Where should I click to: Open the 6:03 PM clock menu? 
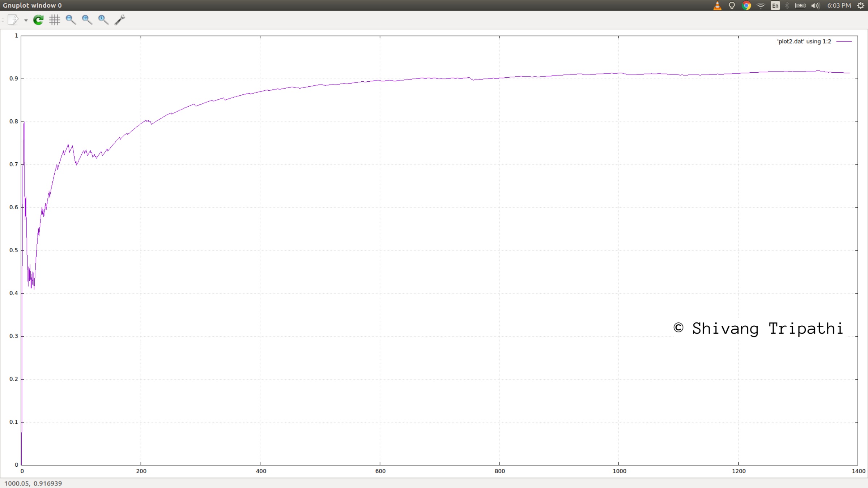(x=839, y=5)
